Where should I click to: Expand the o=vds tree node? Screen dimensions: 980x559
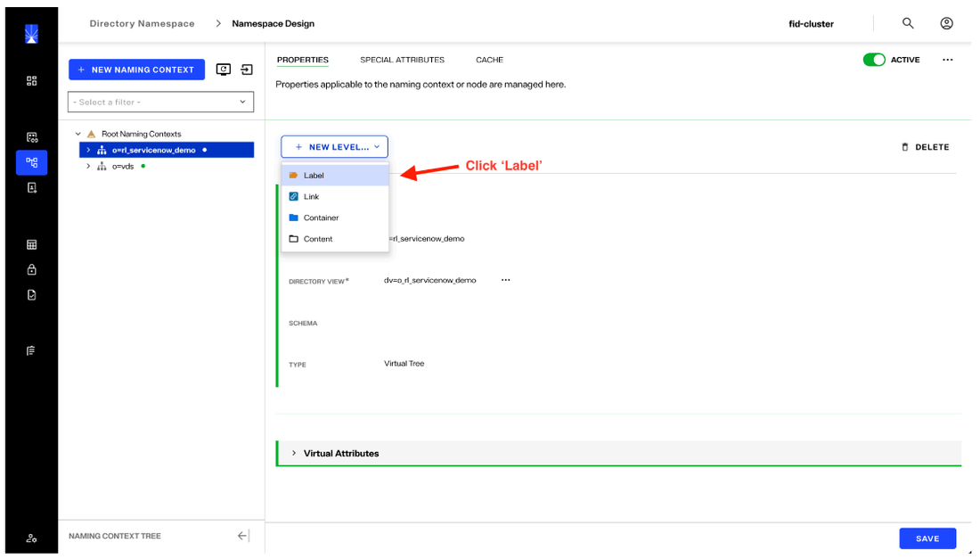[x=88, y=167]
